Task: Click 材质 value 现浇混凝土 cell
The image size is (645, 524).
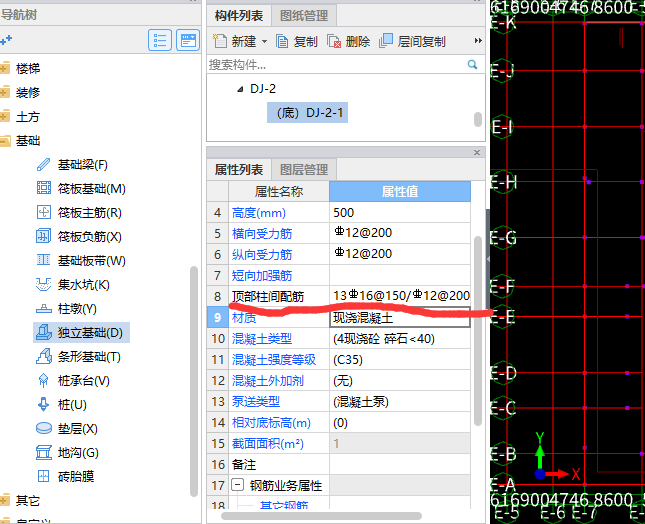Action: click(x=400, y=318)
